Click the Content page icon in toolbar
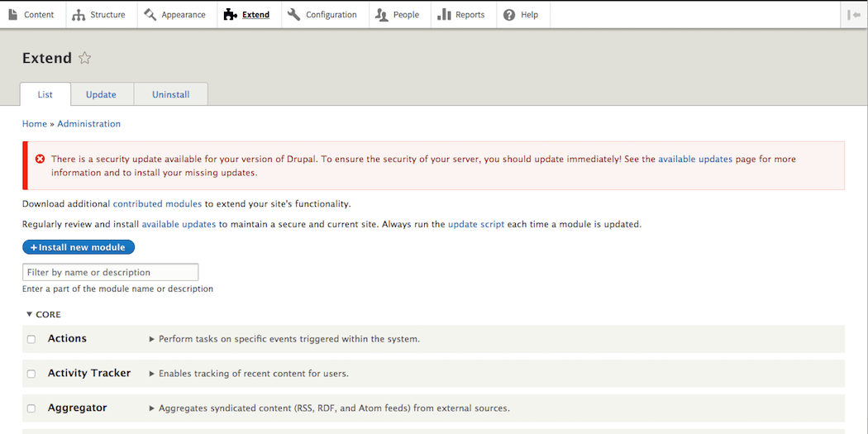 click(13, 15)
